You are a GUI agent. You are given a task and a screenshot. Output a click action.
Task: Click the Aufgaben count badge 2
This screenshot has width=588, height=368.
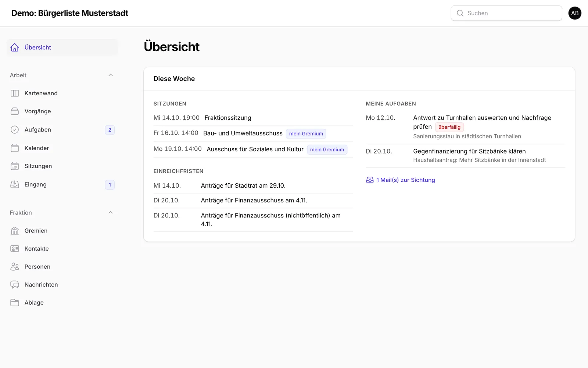[110, 130]
